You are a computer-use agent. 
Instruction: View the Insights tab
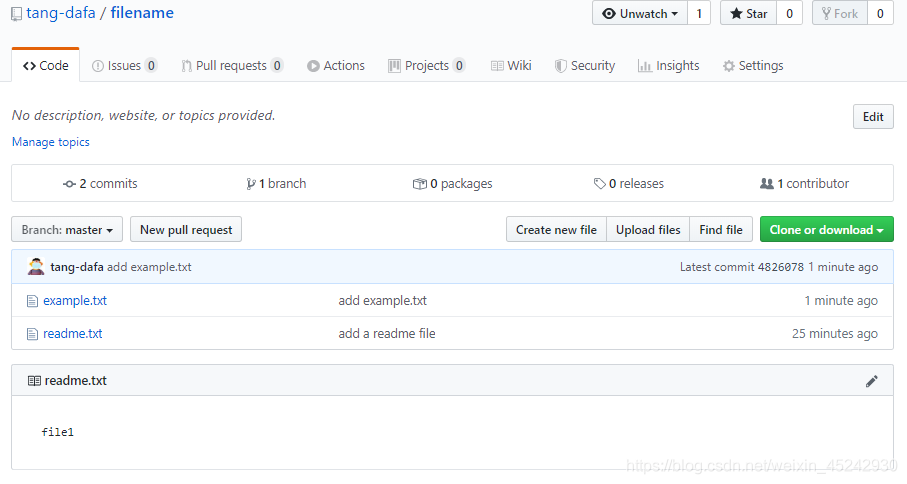point(668,65)
